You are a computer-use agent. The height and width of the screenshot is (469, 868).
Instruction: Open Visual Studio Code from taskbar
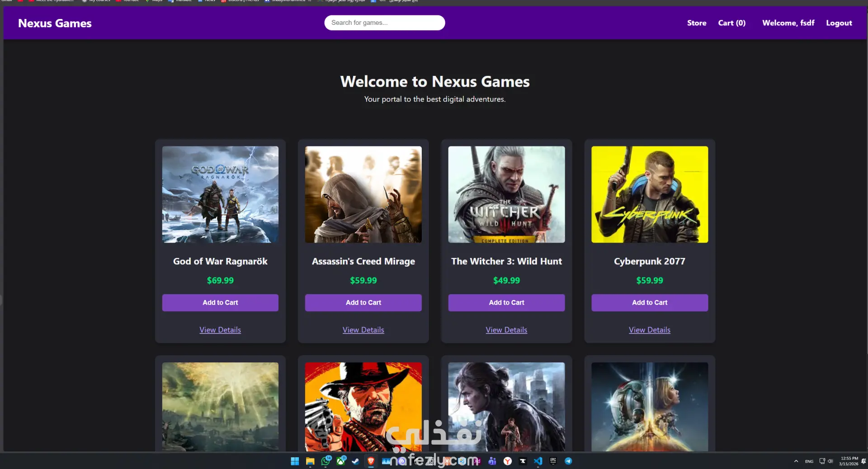click(538, 461)
